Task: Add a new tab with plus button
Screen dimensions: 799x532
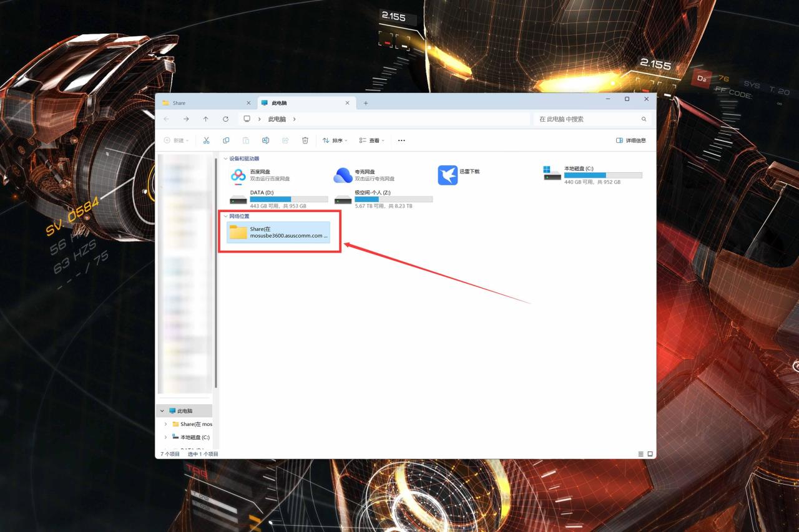Action: 366,103
